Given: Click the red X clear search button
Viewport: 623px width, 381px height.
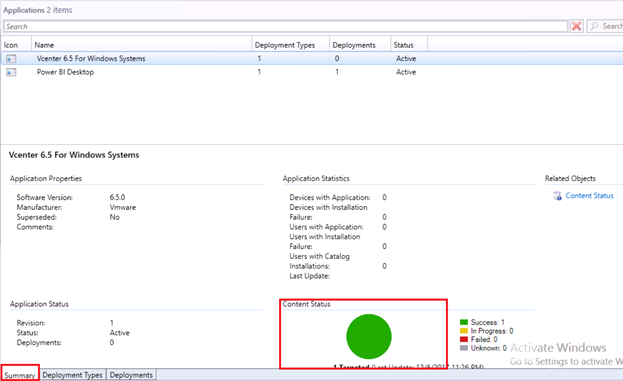Looking at the screenshot, I should click(577, 27).
